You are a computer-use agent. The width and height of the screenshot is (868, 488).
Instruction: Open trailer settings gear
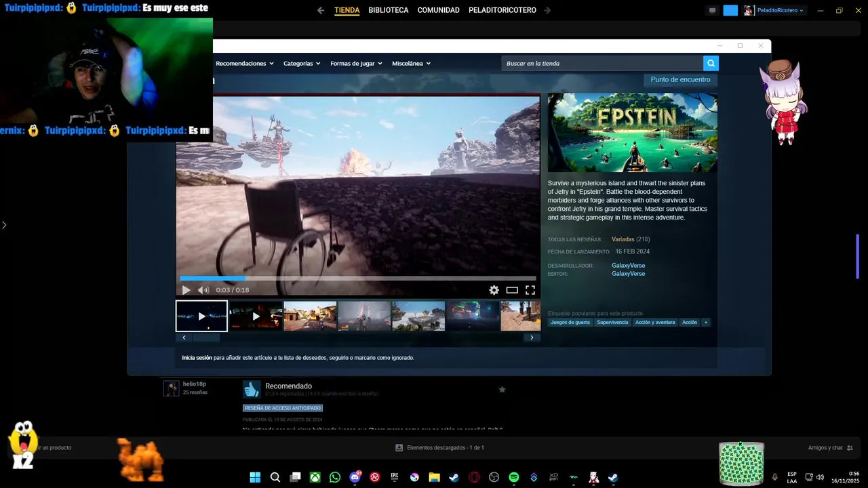point(494,290)
